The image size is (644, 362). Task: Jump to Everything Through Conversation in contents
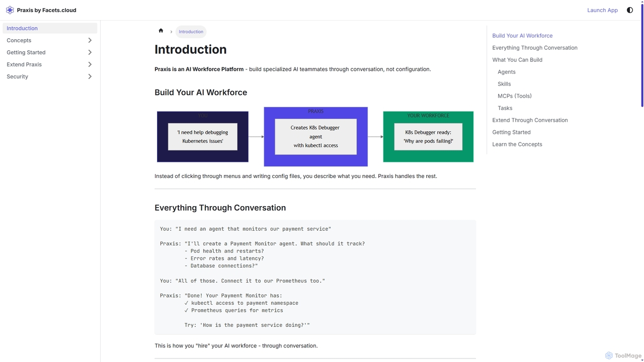pyautogui.click(x=535, y=48)
